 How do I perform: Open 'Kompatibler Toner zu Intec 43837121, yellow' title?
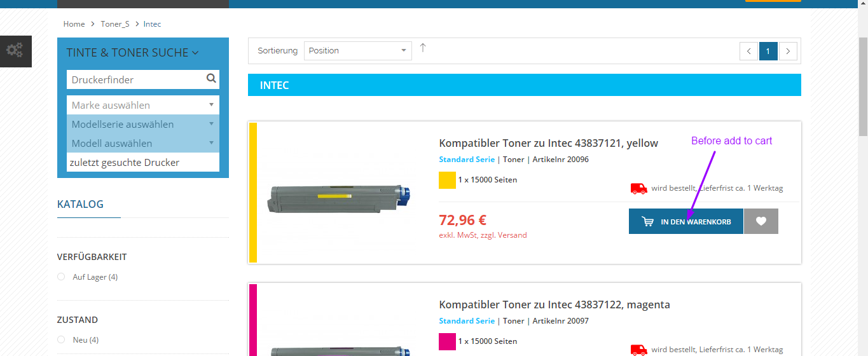pyautogui.click(x=549, y=143)
